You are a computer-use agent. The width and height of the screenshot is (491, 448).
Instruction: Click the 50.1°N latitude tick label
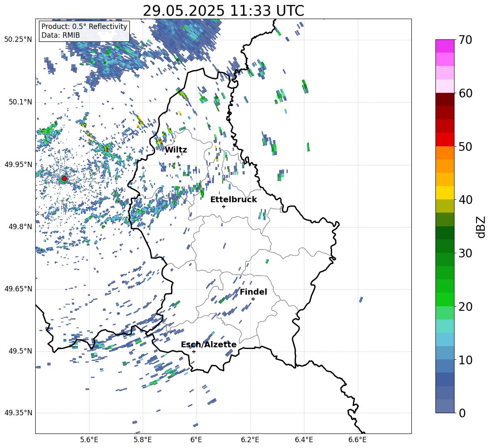(20, 102)
